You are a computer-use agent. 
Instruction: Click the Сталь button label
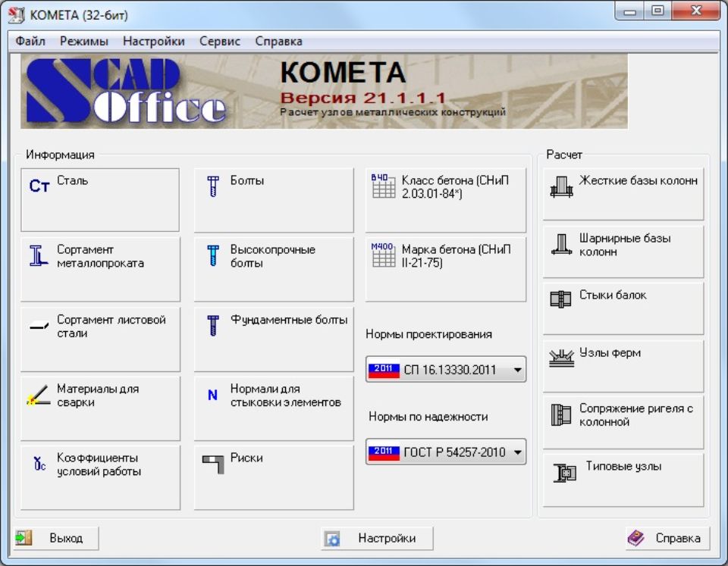click(73, 180)
